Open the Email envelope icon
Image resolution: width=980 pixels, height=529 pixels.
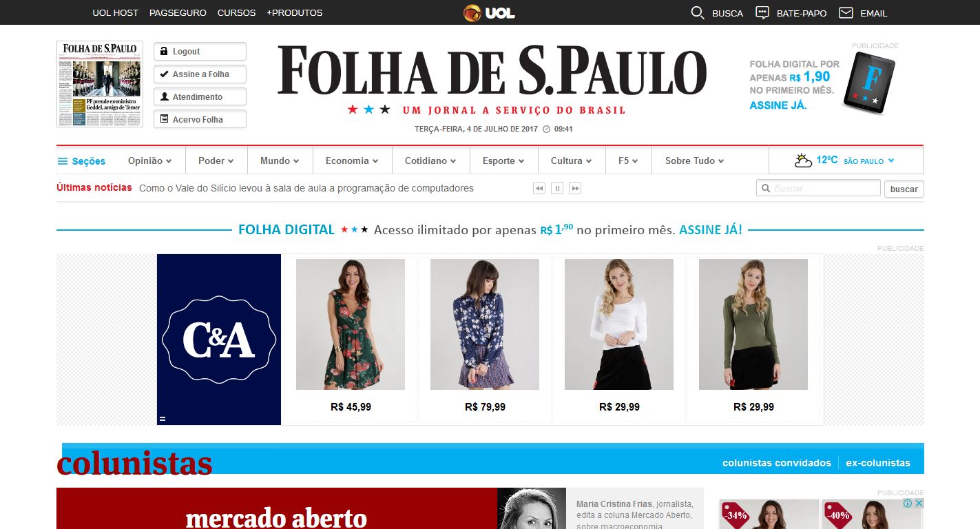click(846, 12)
